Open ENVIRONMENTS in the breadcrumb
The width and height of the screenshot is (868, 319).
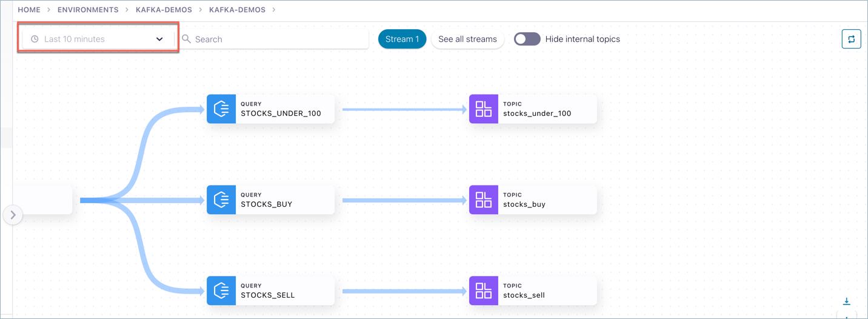click(88, 10)
